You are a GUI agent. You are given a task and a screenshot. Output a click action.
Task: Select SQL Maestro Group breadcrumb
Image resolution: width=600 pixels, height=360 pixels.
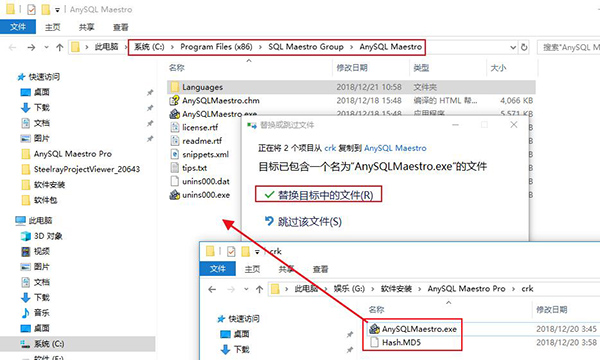(306, 47)
